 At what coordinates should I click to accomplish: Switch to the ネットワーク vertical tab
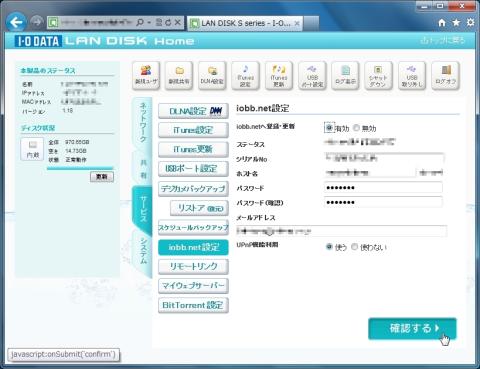(143, 123)
